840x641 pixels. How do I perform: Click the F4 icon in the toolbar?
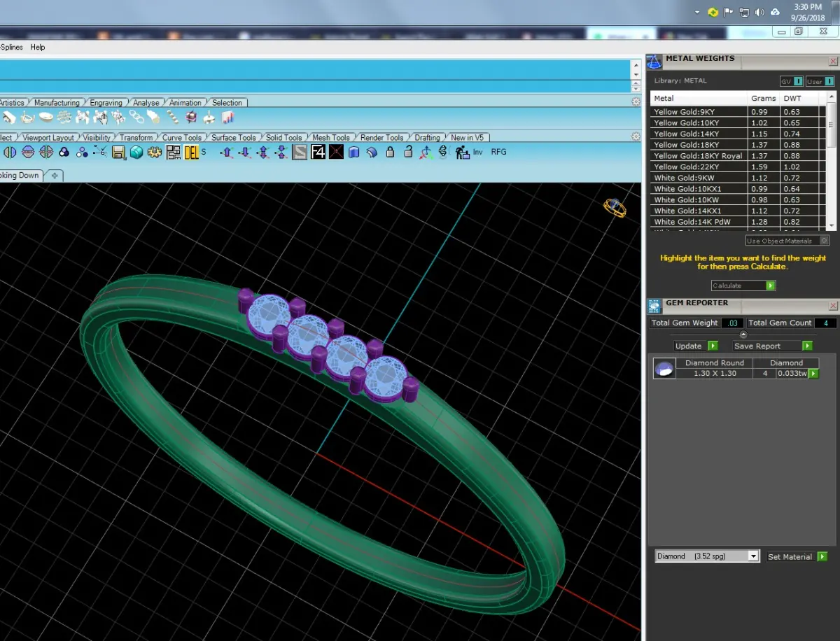[318, 152]
